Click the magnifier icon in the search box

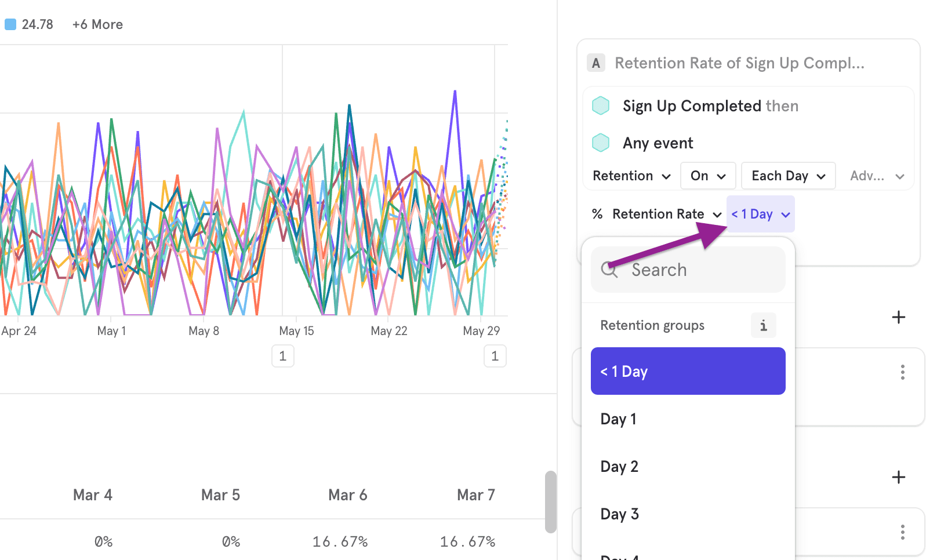point(609,269)
